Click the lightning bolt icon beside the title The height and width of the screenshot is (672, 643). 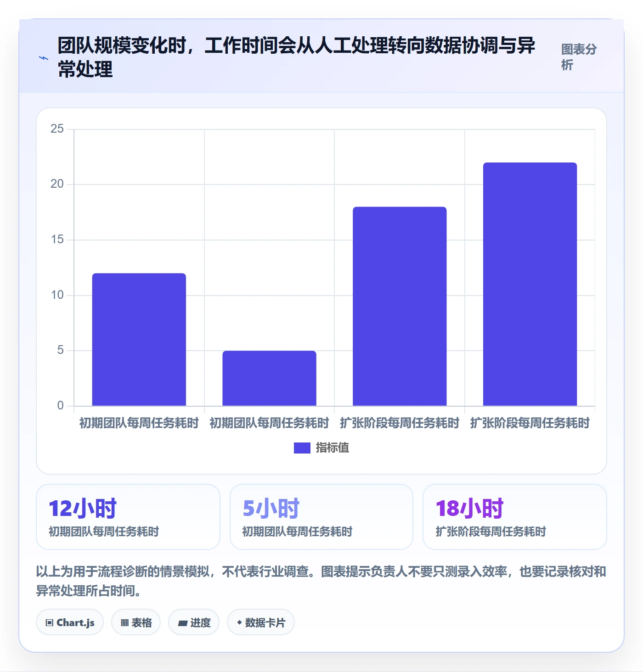(44, 58)
